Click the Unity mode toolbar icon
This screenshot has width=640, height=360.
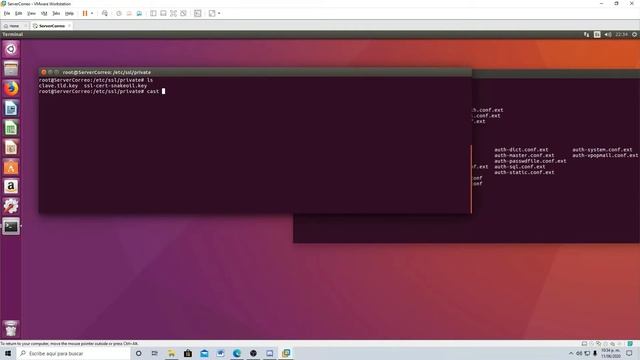pos(184,13)
